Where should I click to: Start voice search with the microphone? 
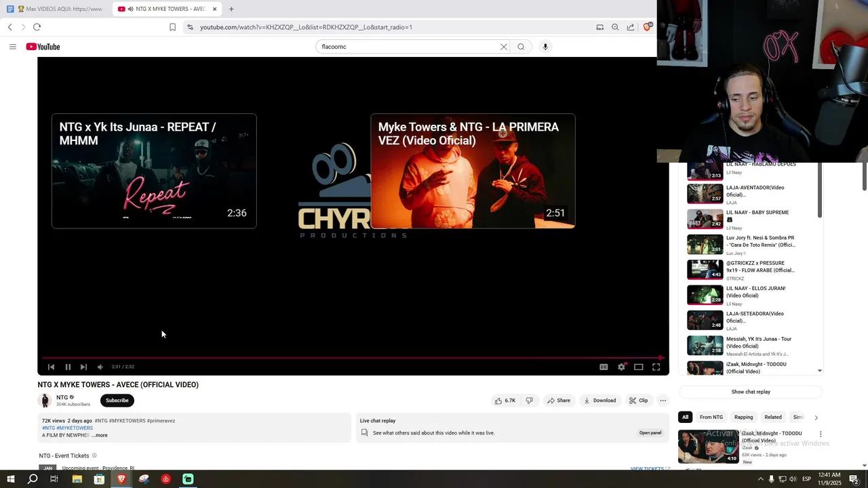[545, 47]
